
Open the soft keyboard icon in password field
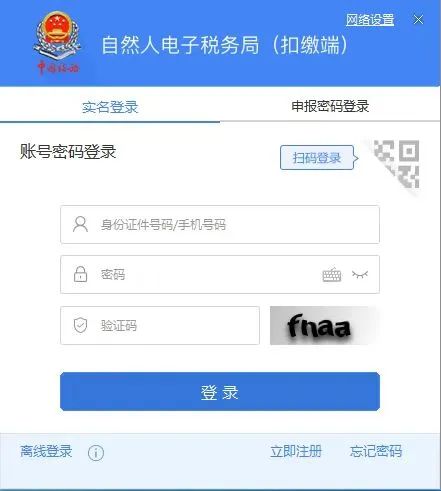coord(332,275)
